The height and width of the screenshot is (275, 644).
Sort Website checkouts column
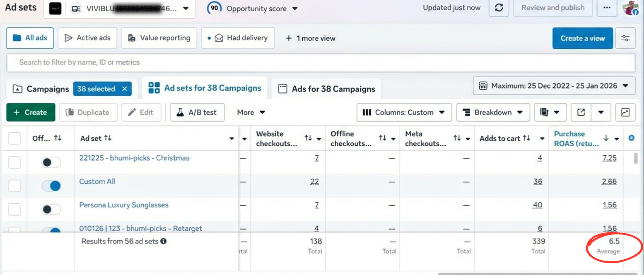[308, 138]
